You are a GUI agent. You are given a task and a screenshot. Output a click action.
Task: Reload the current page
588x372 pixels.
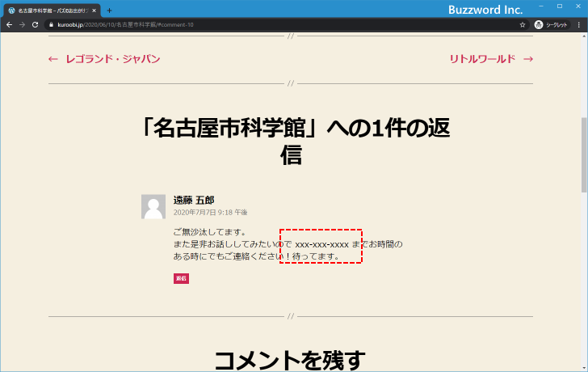(x=35, y=25)
